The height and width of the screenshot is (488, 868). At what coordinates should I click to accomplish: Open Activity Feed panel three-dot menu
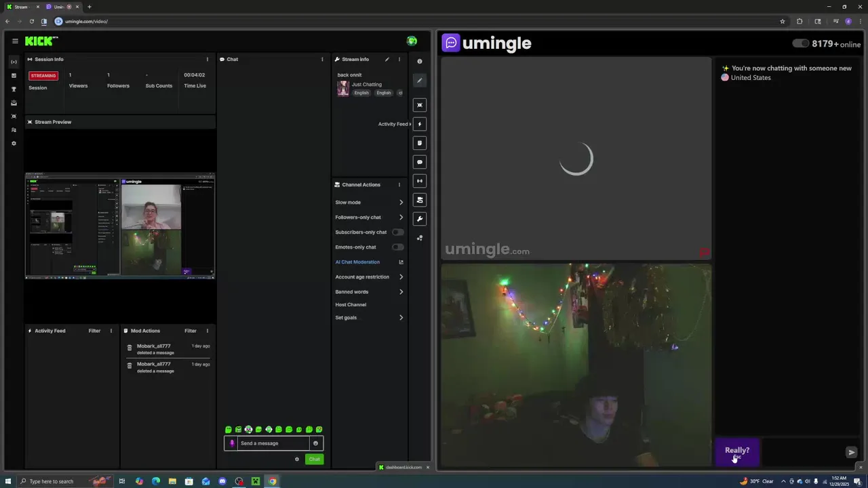click(x=111, y=331)
